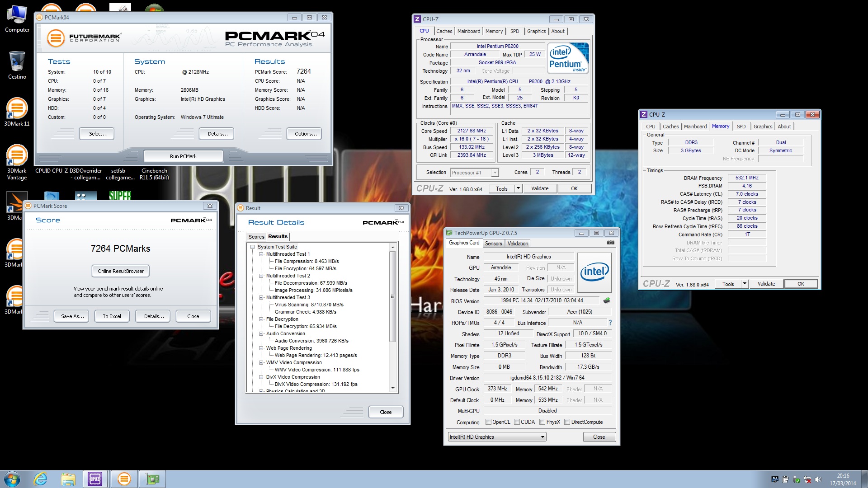
Task: Click volume speaker icon in system tray
Action: point(818,479)
